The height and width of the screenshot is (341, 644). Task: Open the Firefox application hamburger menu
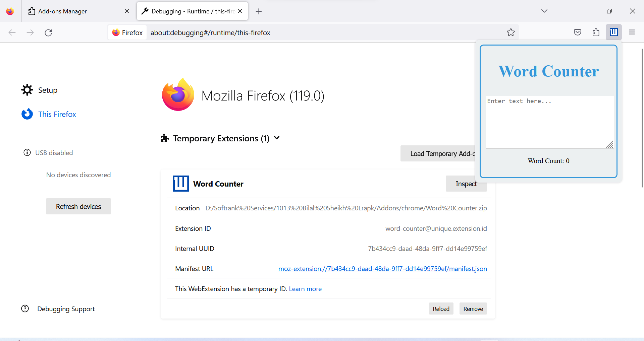click(632, 32)
